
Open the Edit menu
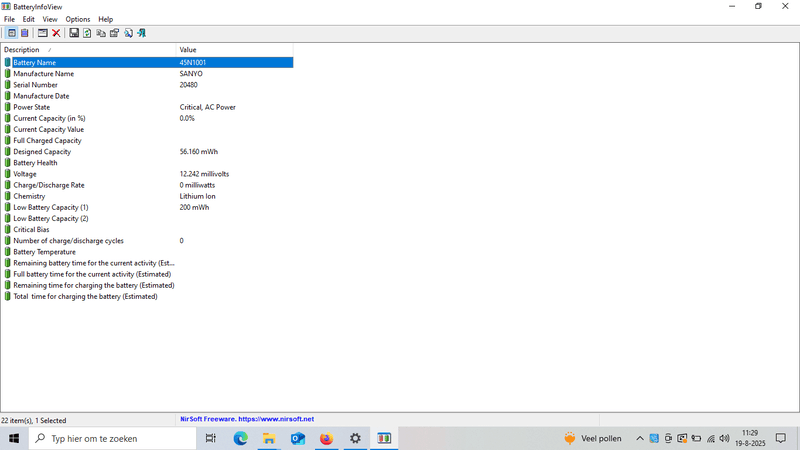pyautogui.click(x=29, y=19)
